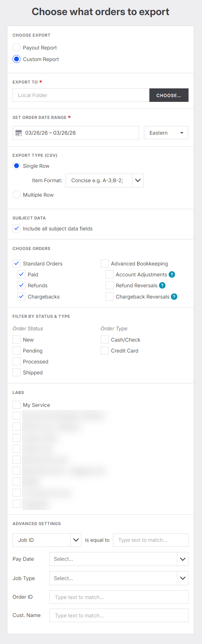Check the My Service lab
The height and width of the screenshot is (644, 202).
pos(17,405)
